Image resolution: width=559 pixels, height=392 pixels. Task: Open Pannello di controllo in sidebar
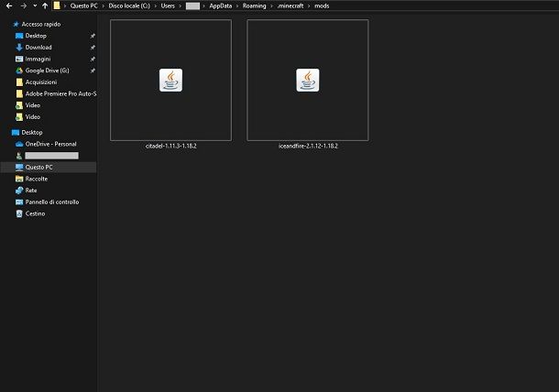point(52,202)
